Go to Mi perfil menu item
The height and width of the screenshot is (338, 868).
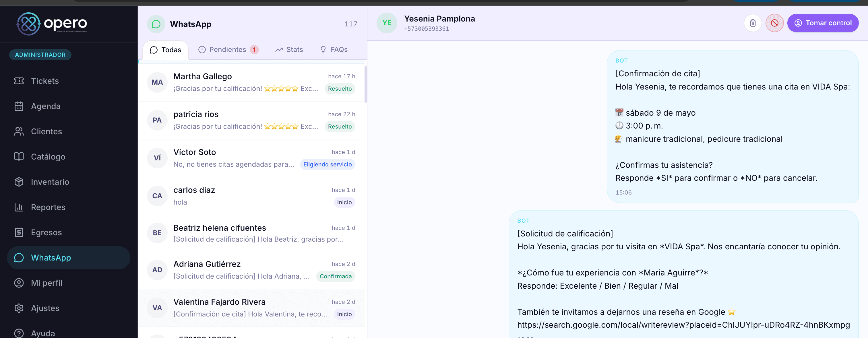pos(68,283)
